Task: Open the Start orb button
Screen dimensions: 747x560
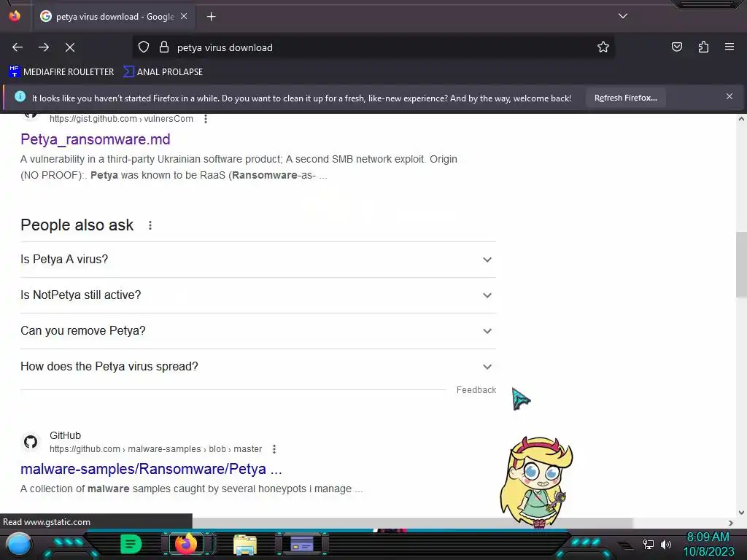Action: point(18,545)
